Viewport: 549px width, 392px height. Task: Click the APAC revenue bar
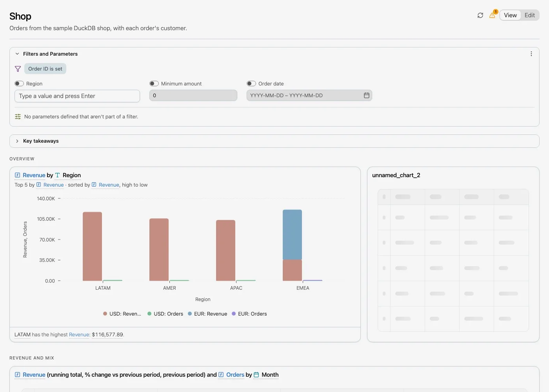tap(226, 250)
